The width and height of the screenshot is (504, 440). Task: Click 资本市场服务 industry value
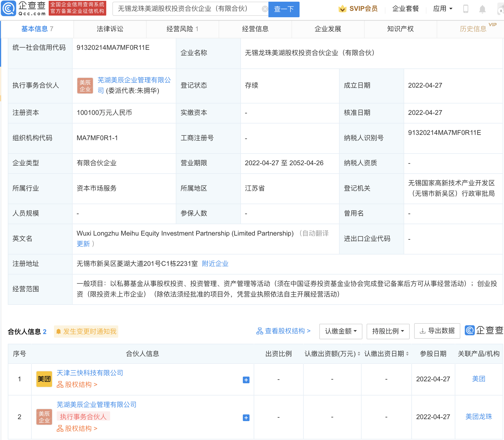(97, 188)
